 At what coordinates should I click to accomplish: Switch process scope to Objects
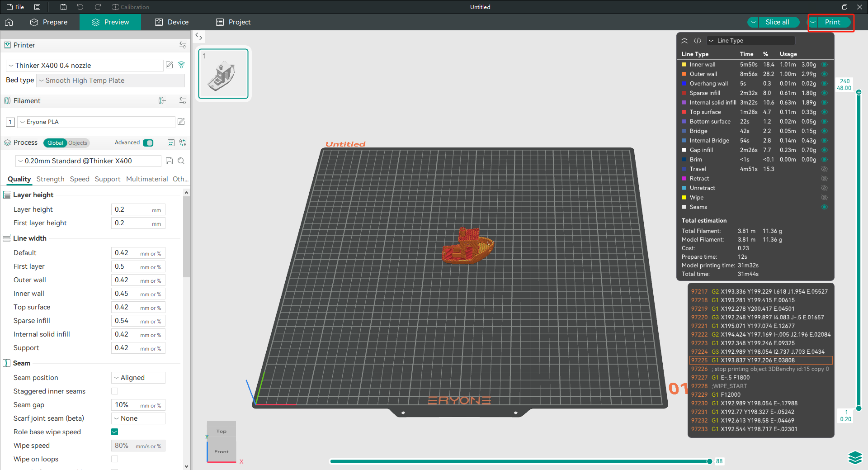point(78,143)
